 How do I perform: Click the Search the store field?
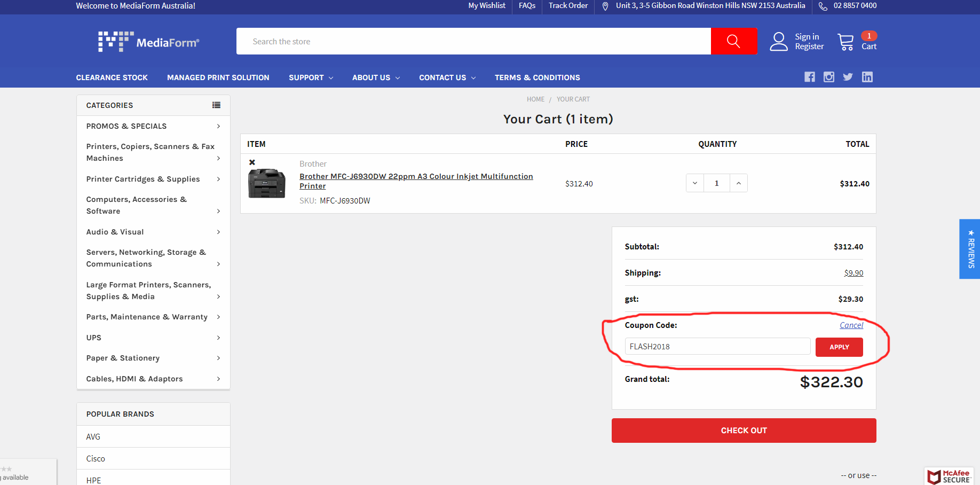click(x=473, y=41)
